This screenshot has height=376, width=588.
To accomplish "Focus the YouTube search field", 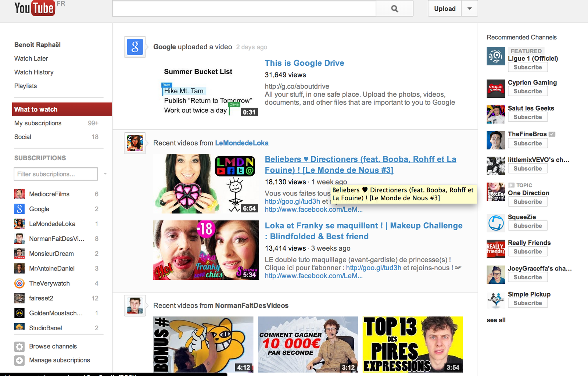I will [x=244, y=8].
